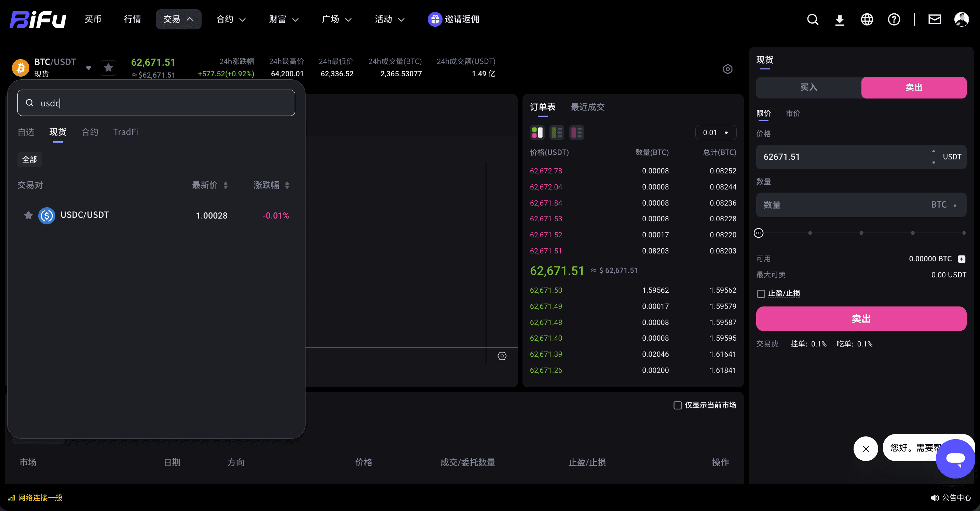Star the USDC/USDT pair as favorite
Viewport: 980px width, 511px height.
[28, 215]
